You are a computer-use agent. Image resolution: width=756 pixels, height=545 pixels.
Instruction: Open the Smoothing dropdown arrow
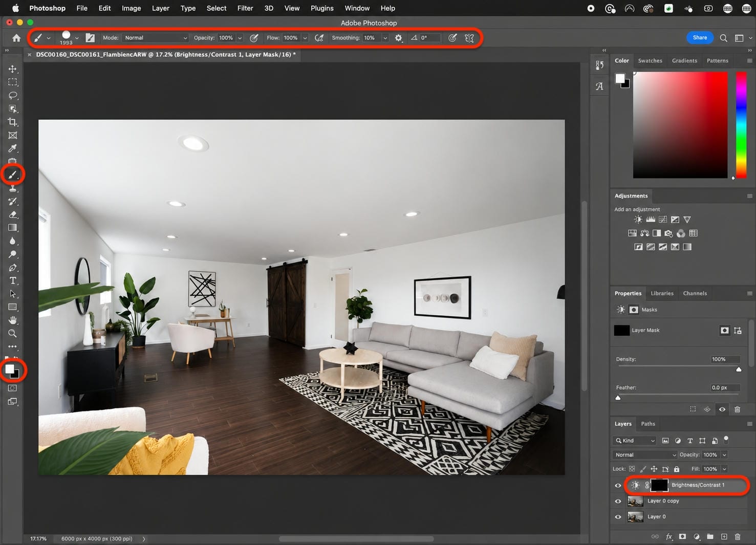tap(385, 38)
